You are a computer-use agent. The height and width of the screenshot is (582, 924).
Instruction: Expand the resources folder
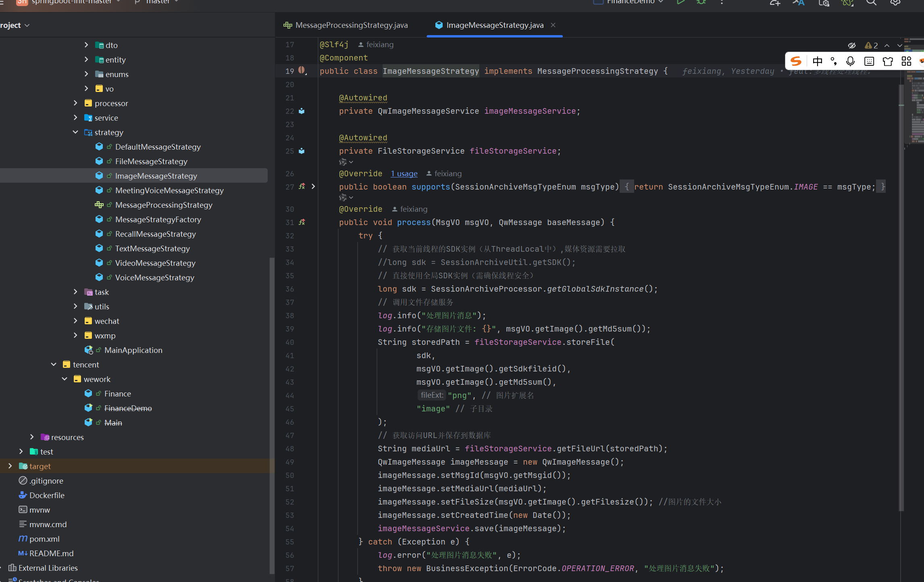point(32,437)
